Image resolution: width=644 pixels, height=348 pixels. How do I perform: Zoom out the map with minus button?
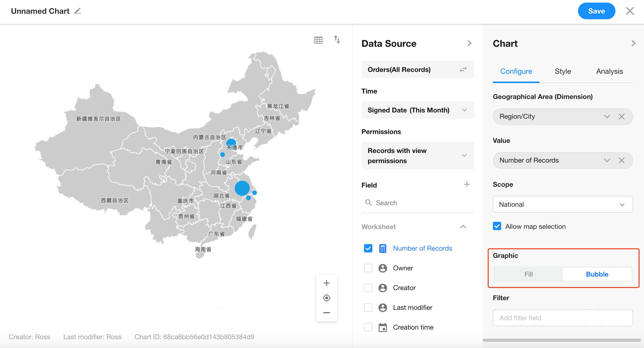tap(326, 313)
